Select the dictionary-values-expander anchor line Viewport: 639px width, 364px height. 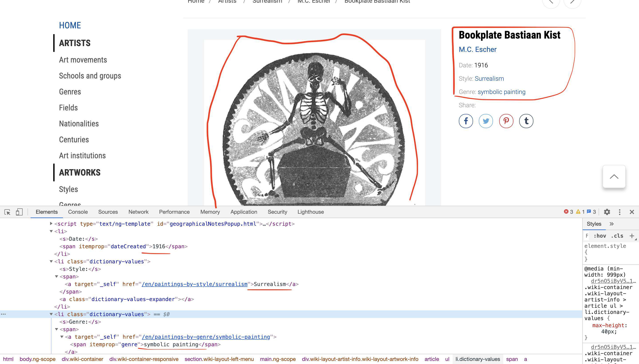pyautogui.click(x=127, y=299)
